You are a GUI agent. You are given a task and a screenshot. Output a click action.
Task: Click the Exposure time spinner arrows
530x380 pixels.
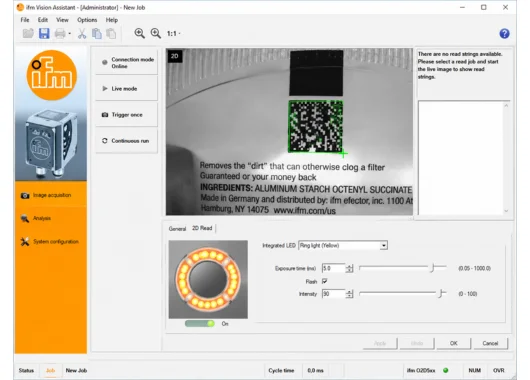(x=349, y=268)
